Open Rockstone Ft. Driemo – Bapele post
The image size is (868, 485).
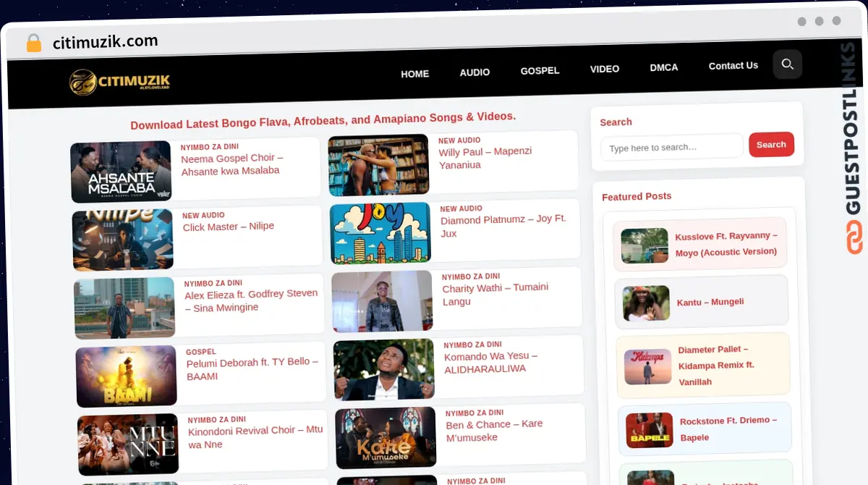(728, 429)
